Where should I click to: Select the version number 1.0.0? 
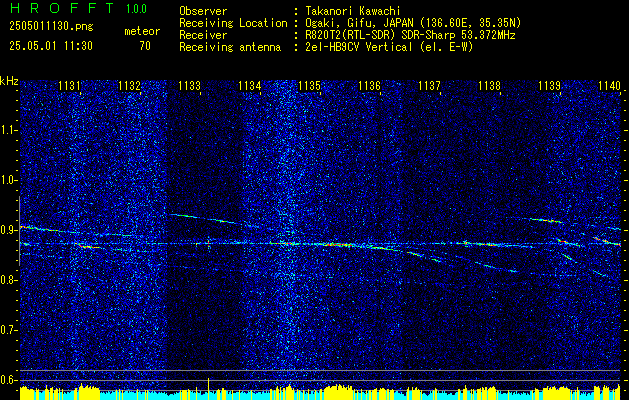tap(136, 8)
